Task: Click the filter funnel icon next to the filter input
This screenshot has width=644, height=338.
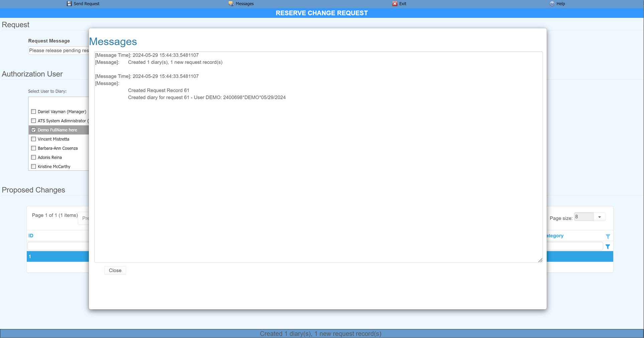Action: click(608, 246)
